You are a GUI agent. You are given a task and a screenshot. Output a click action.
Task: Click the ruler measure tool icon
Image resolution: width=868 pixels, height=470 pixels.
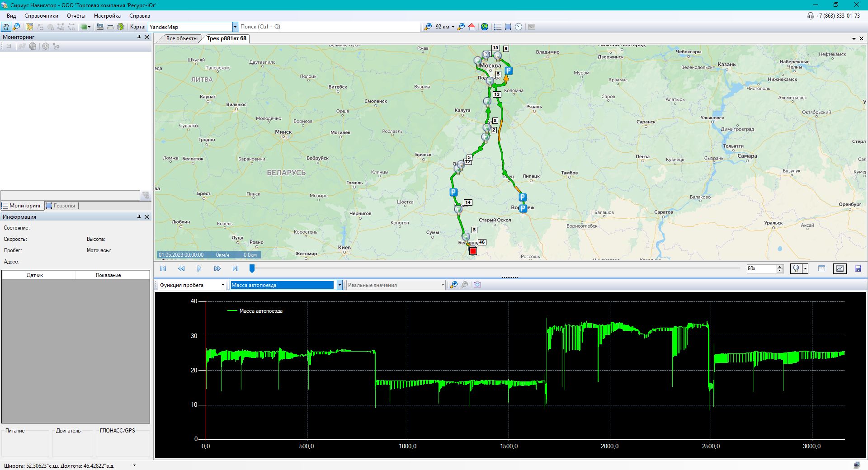point(110,27)
